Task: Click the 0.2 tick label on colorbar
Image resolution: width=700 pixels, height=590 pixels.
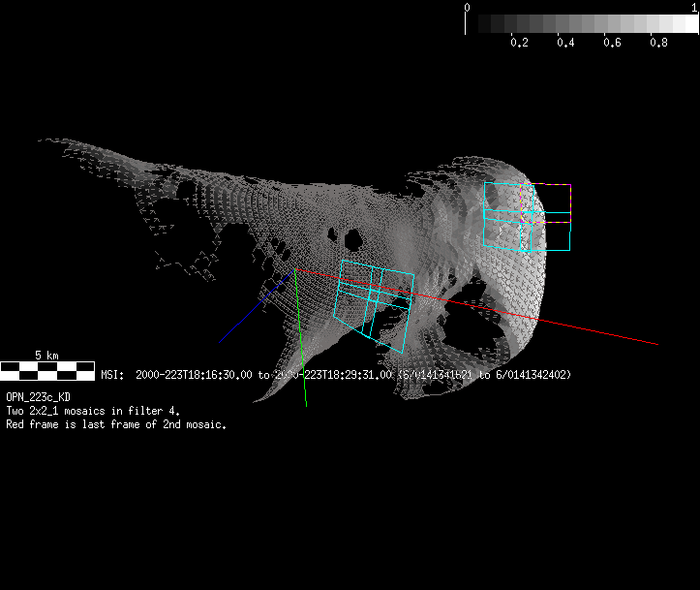Action: (x=519, y=43)
